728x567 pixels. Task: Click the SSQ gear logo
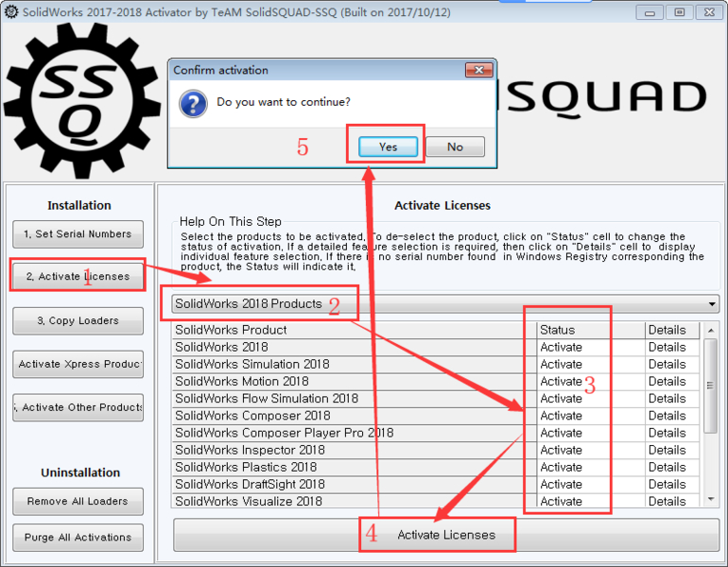pyautogui.click(x=81, y=100)
